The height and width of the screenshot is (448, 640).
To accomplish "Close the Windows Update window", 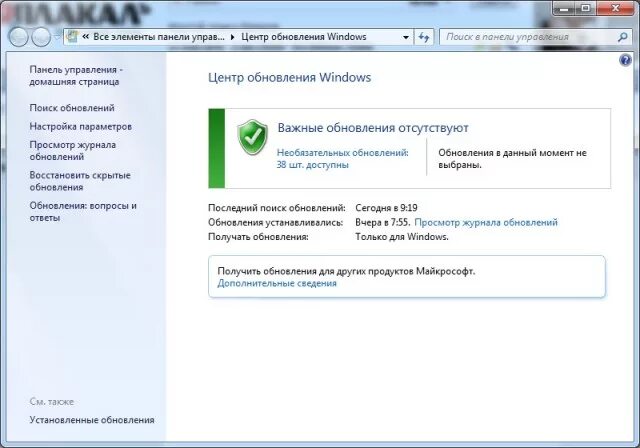I will [x=616, y=8].
